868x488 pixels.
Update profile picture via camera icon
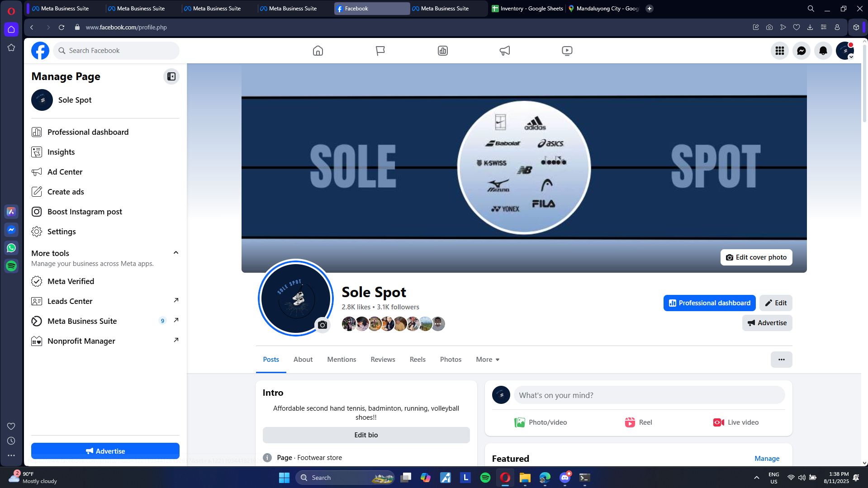coord(323,325)
